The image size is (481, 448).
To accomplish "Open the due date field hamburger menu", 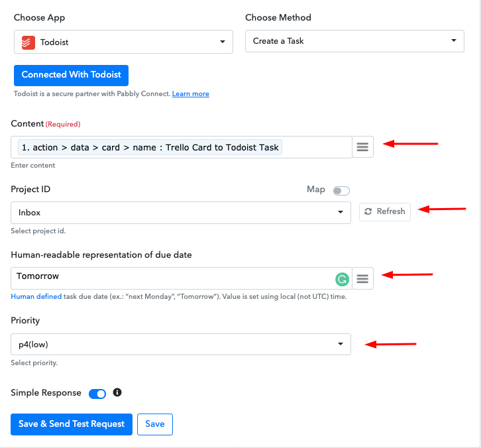I will coord(362,278).
